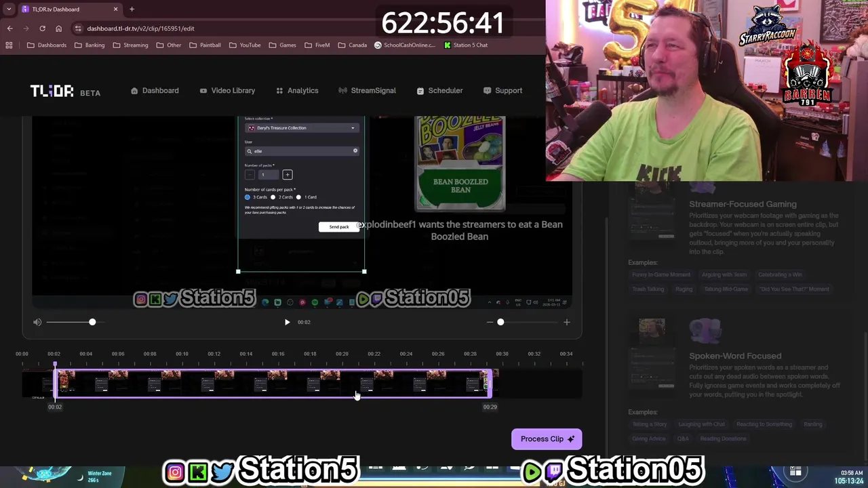Viewport: 868px width, 488px height.
Task: Open the Streaming bookmark folder
Action: click(130, 45)
